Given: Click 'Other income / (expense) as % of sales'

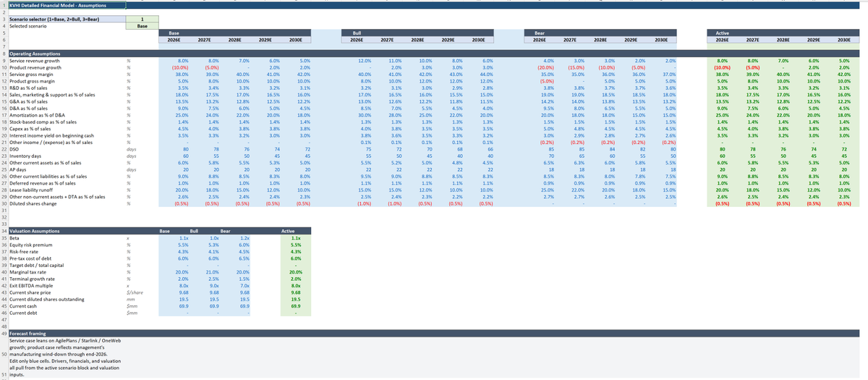Looking at the screenshot, I should (51, 141).
